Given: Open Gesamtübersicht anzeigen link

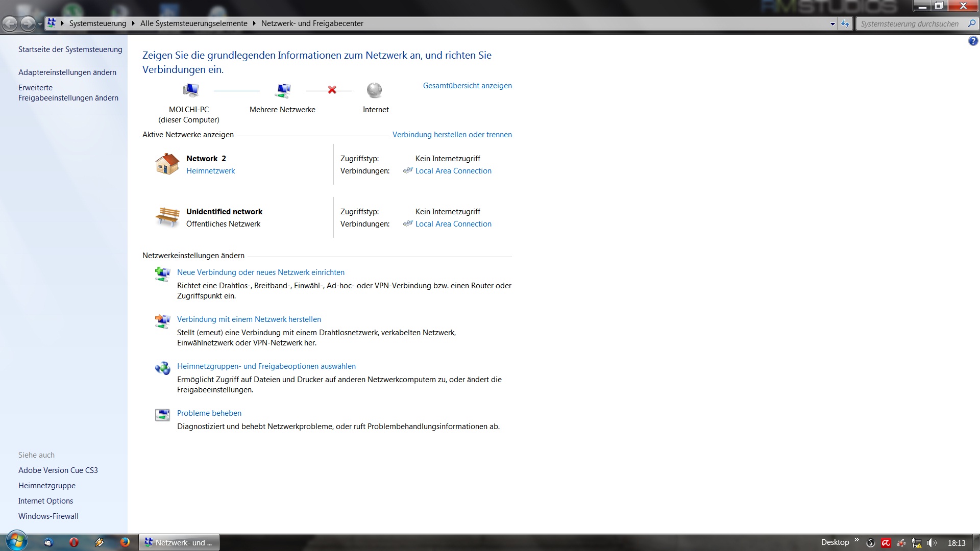Looking at the screenshot, I should pos(467,86).
